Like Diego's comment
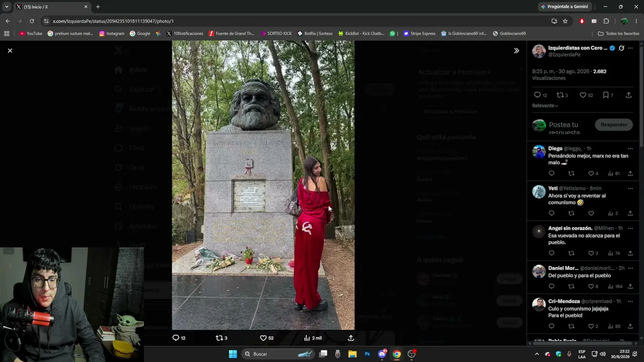644x362 pixels. point(591,173)
